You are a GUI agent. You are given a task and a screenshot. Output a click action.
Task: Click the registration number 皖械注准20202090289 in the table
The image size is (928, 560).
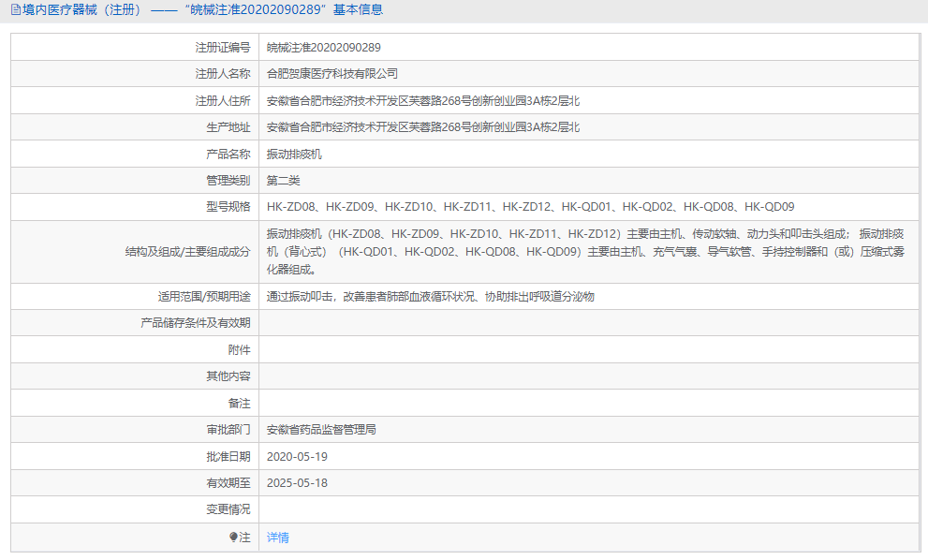(x=324, y=48)
